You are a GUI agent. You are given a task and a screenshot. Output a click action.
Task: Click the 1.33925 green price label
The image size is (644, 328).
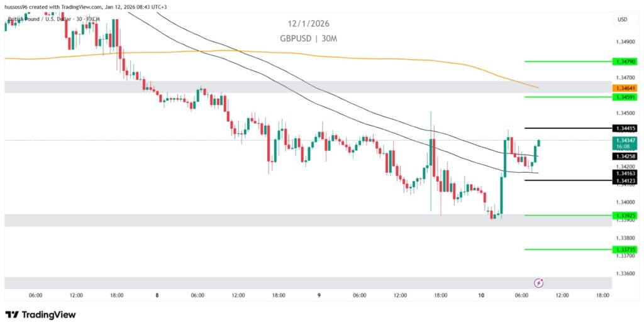(x=626, y=216)
